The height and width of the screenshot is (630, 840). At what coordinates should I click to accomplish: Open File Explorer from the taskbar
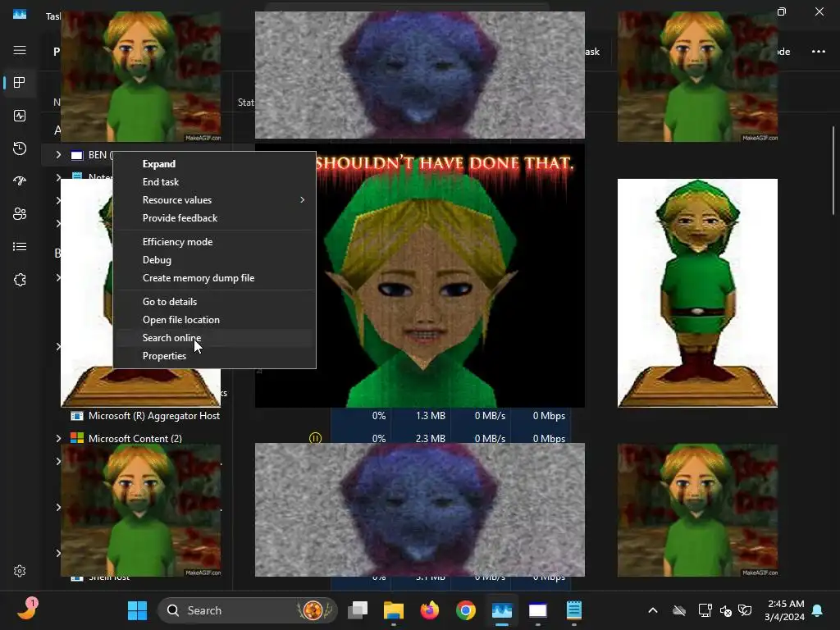coord(394,610)
